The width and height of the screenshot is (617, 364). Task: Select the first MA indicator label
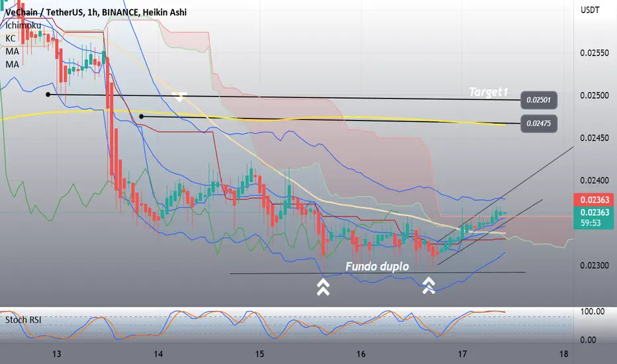12,52
